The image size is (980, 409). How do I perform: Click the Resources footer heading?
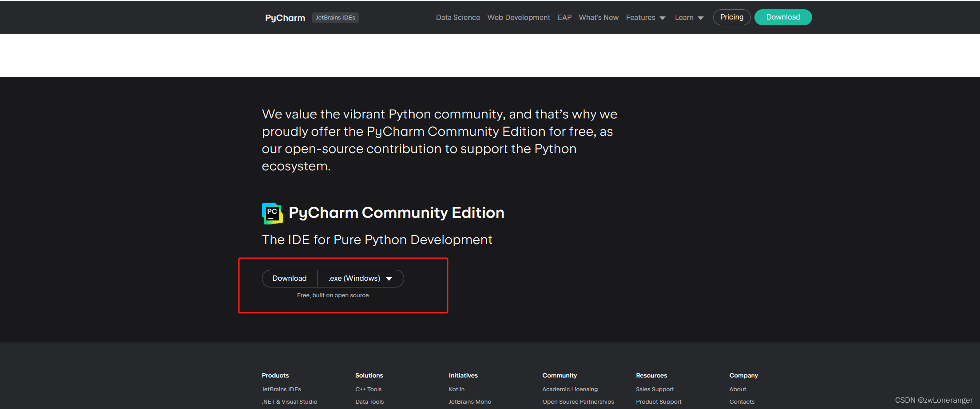pos(651,375)
